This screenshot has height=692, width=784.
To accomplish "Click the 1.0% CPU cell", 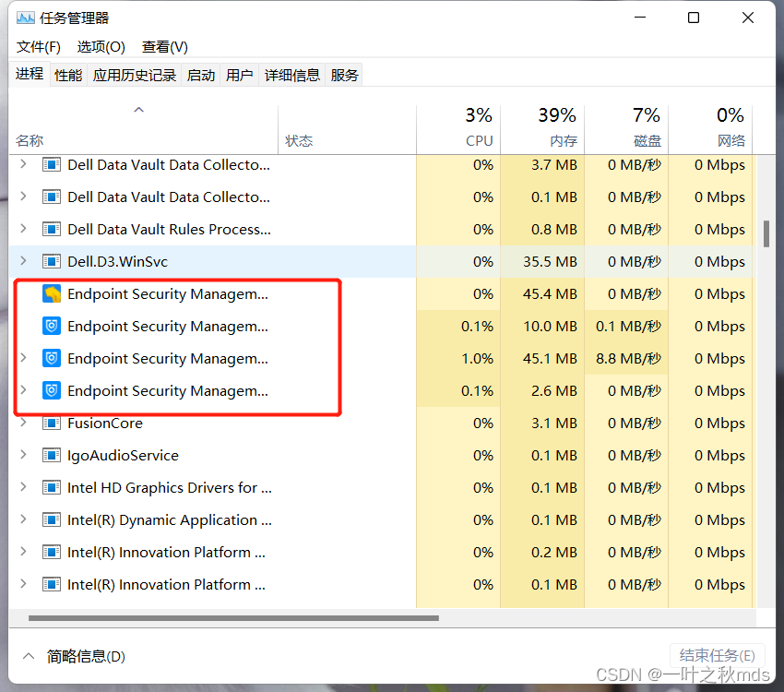I will click(x=458, y=359).
